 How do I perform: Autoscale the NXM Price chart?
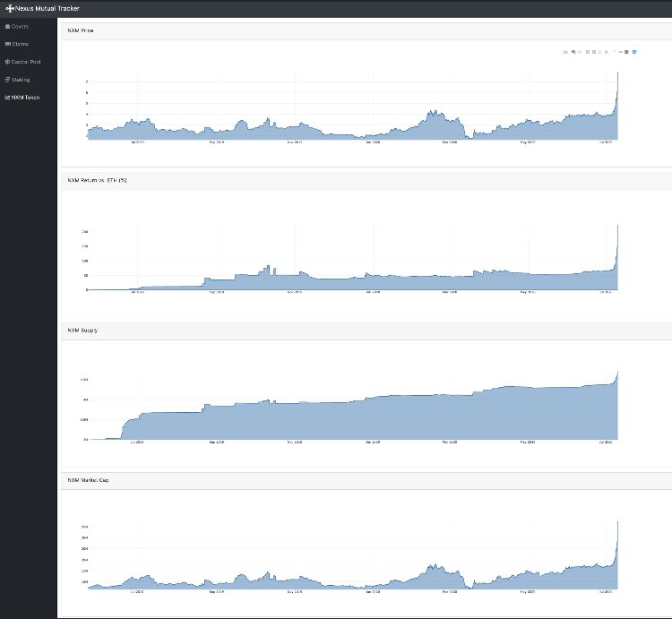[x=599, y=52]
